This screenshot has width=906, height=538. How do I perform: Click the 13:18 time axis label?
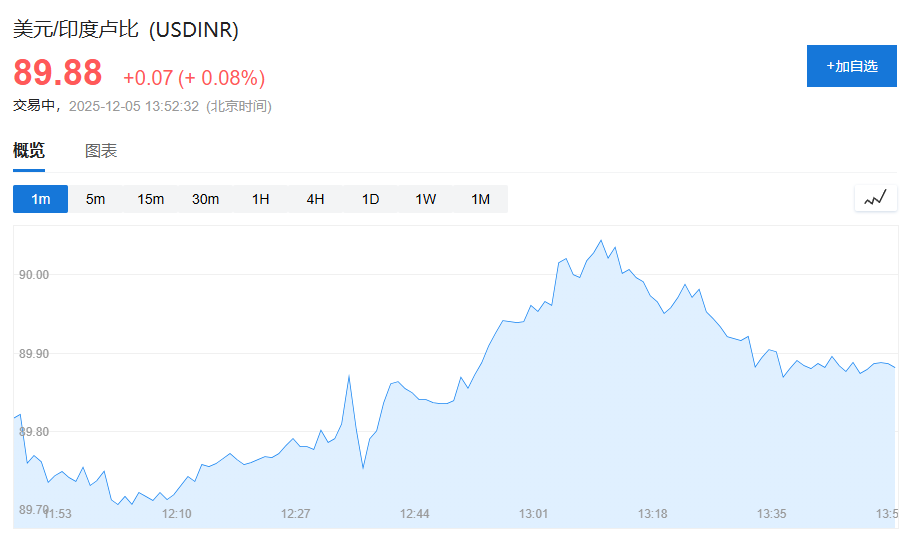652,514
